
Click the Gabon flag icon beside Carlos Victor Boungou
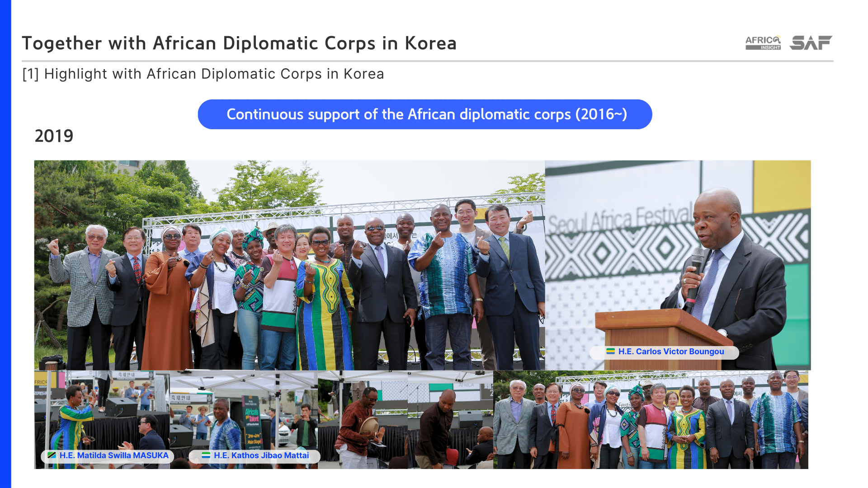(610, 351)
